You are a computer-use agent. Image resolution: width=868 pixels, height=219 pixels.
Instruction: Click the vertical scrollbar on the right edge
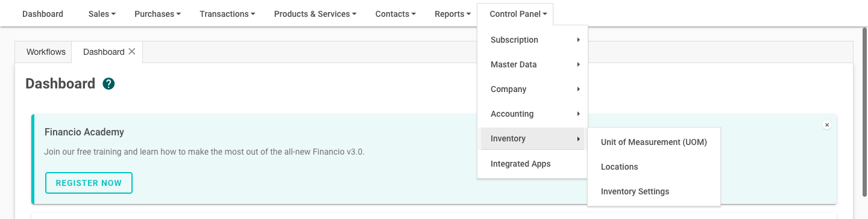coord(864,111)
